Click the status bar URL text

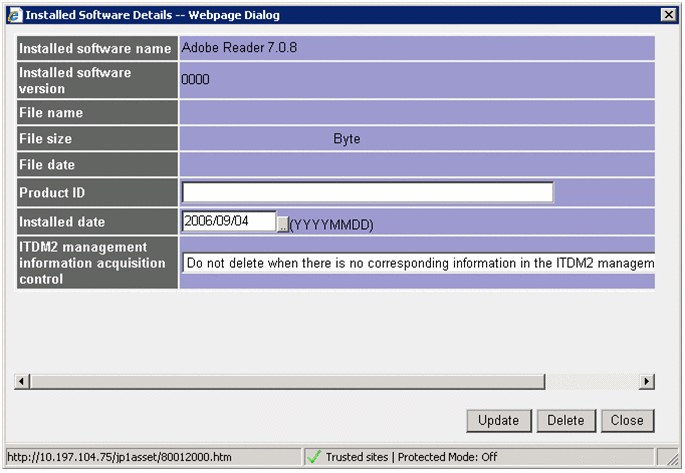(x=119, y=457)
